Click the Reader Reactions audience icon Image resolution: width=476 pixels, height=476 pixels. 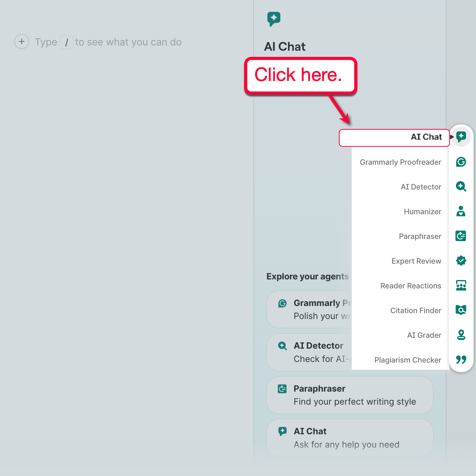point(461,285)
